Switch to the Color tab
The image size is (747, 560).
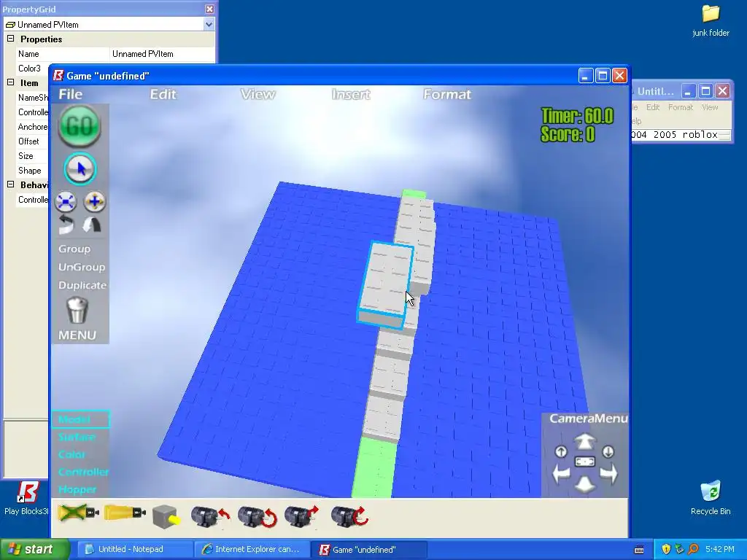pyautogui.click(x=71, y=454)
